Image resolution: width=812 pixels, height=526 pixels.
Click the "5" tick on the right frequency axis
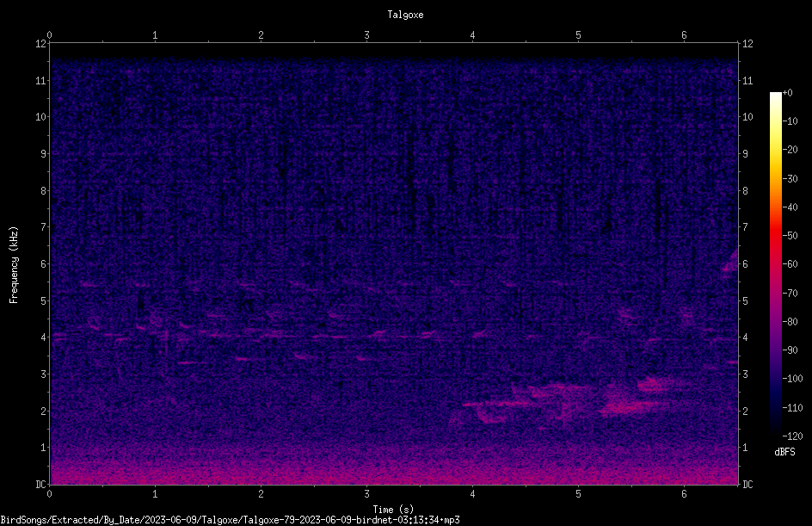point(745,300)
